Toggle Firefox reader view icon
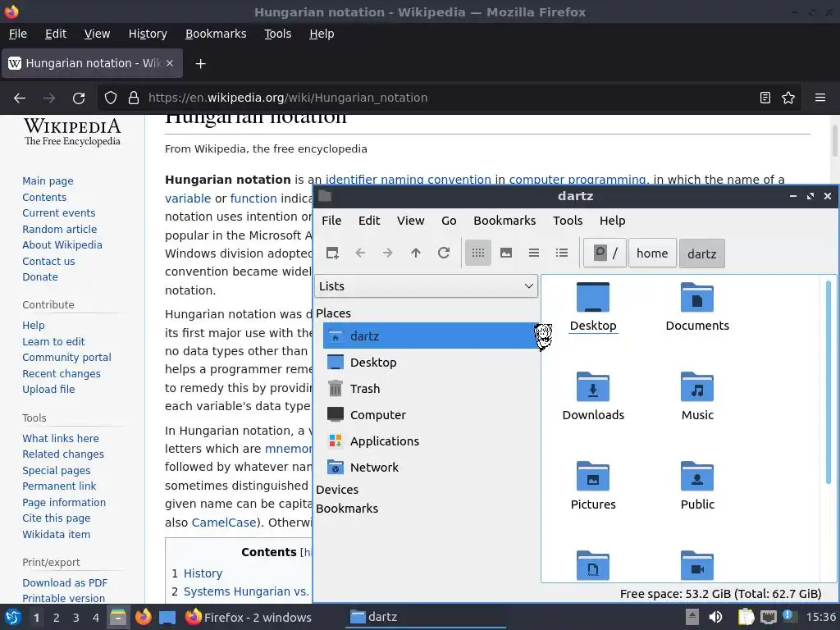This screenshot has width=840, height=630. (765, 98)
